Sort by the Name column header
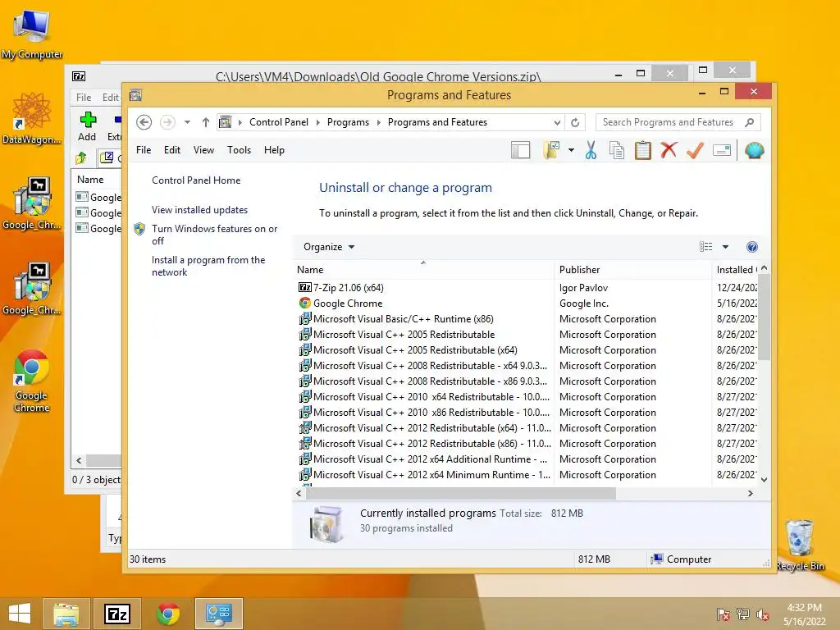Screen dimensions: 840x630 click(x=423, y=269)
